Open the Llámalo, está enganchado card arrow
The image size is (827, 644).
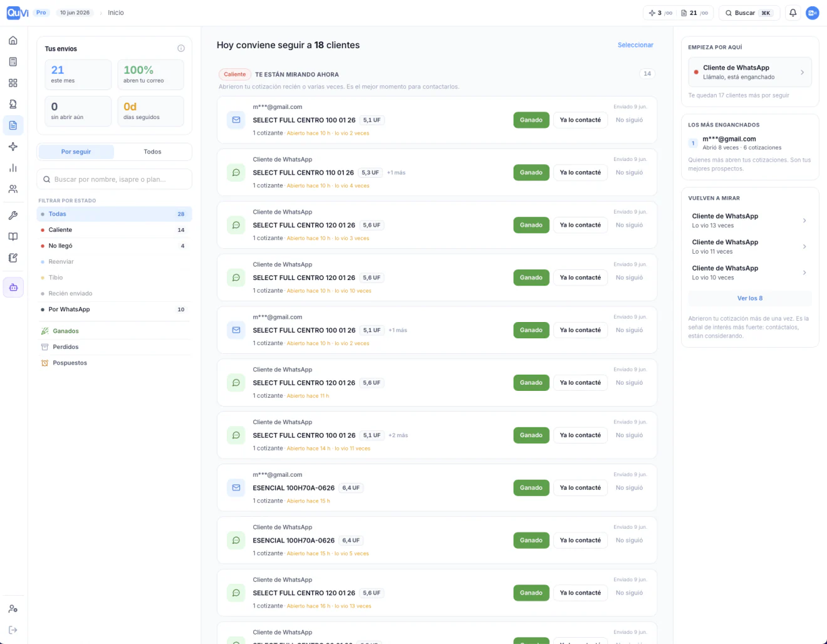tap(802, 73)
